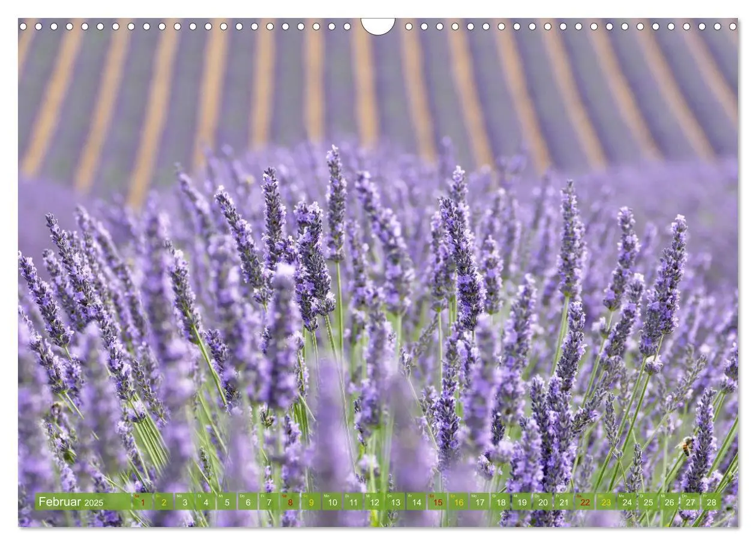Select date 20 in the February row

tap(542, 502)
